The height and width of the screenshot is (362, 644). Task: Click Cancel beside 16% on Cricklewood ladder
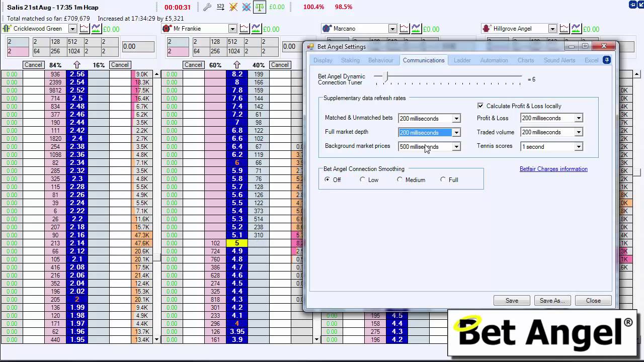click(x=120, y=65)
